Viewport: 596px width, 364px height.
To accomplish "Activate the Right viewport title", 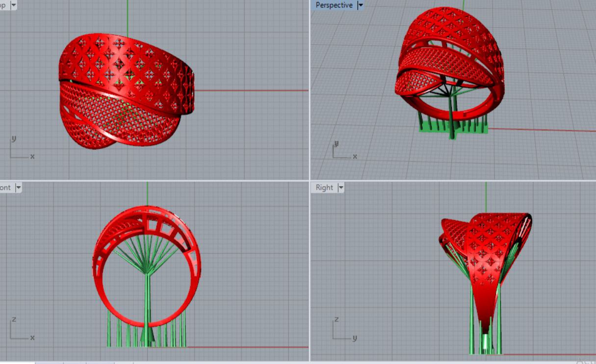I will [324, 187].
